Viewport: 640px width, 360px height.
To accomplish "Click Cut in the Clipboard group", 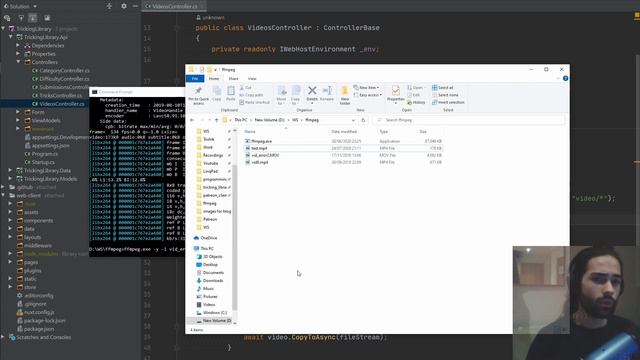I will (x=246, y=88).
